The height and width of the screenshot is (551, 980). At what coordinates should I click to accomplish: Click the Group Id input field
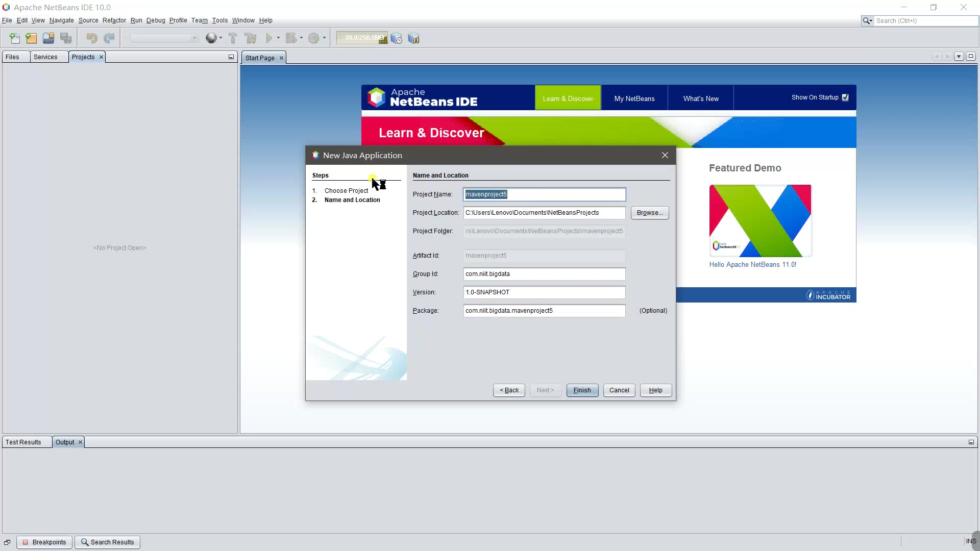(544, 274)
